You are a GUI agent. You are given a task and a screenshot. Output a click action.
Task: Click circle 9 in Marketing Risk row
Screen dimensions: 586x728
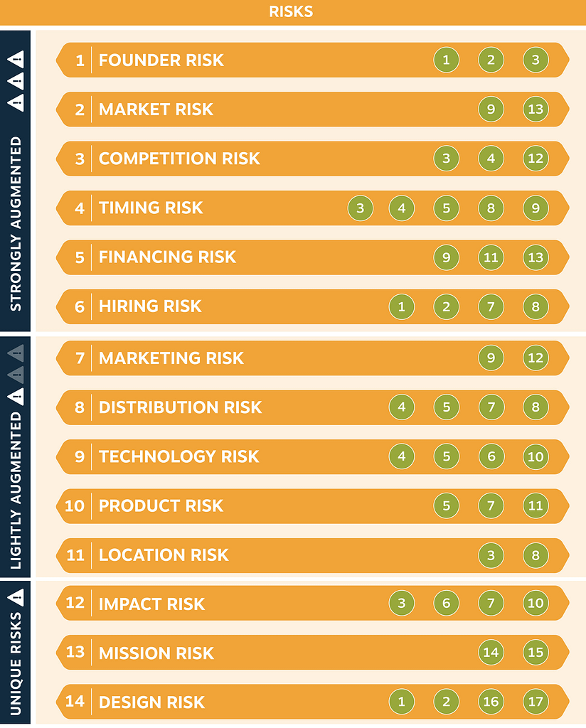point(491,358)
